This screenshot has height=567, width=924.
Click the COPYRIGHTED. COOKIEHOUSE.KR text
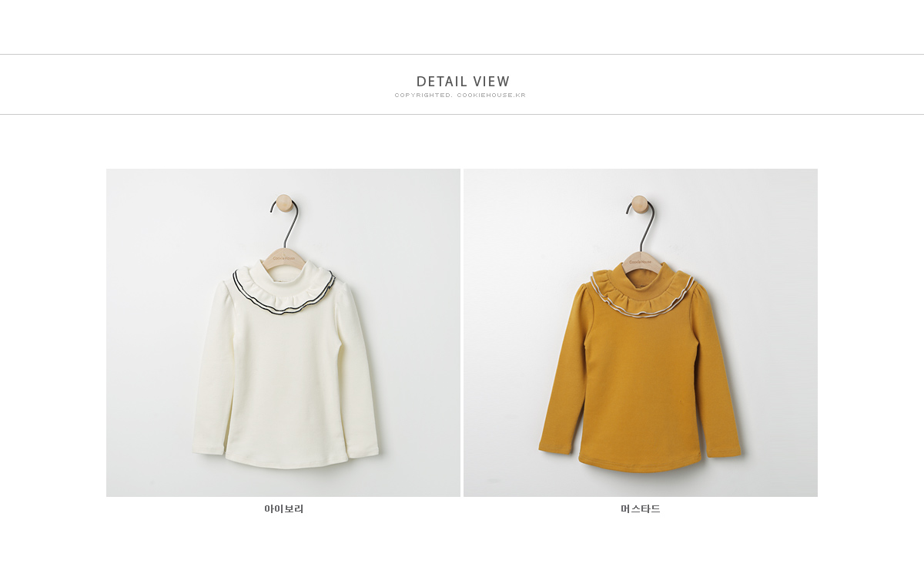460,96
